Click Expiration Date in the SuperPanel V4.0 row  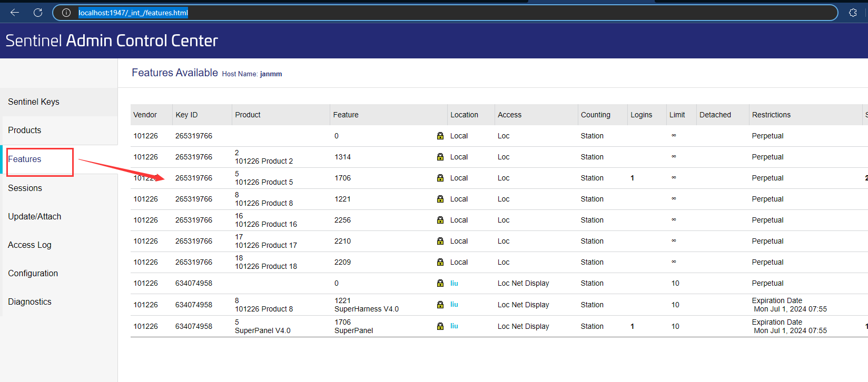(777, 322)
